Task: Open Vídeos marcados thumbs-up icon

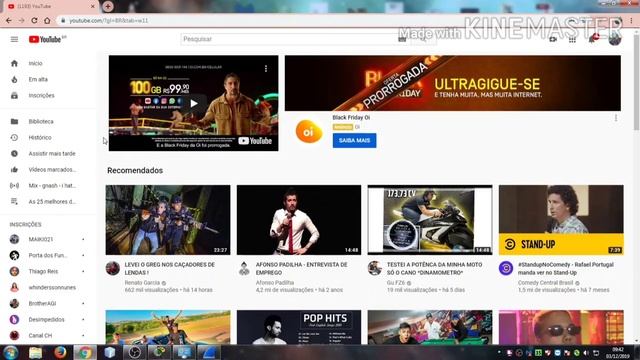Action: tap(14, 169)
